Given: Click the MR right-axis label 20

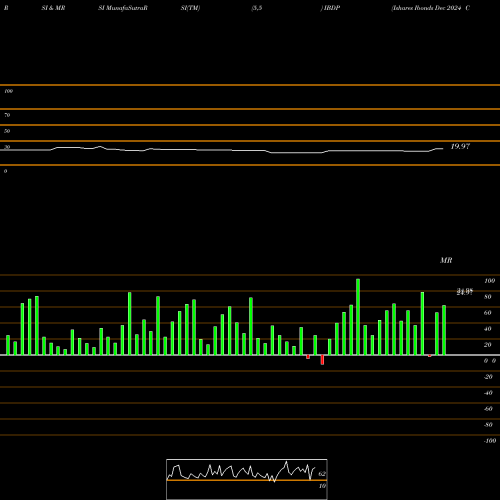Looking at the screenshot, I should tap(488, 345).
